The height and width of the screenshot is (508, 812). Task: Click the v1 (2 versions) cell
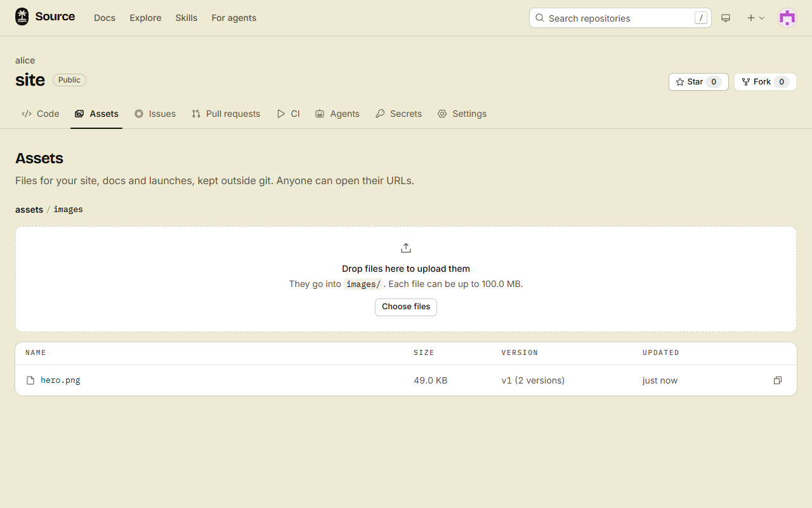click(533, 380)
